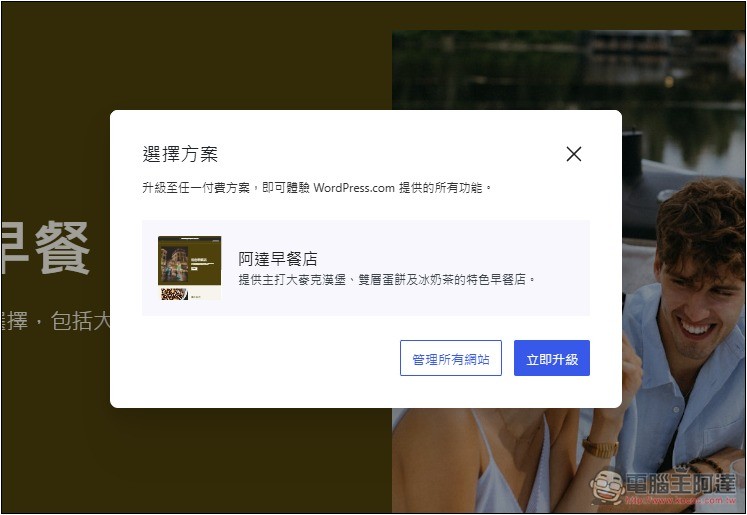
Task: Click the watermark cartoon mascot face
Action: [x=607, y=486]
